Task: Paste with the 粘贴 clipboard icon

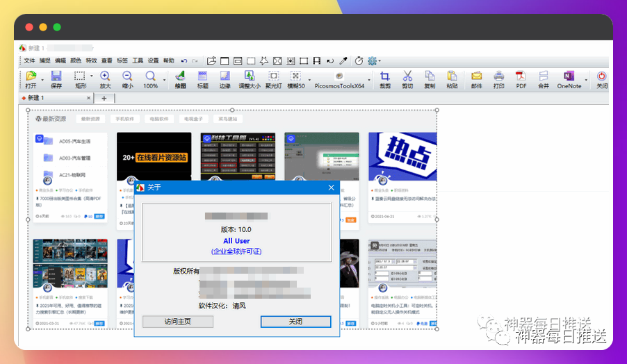Action: [x=452, y=79]
